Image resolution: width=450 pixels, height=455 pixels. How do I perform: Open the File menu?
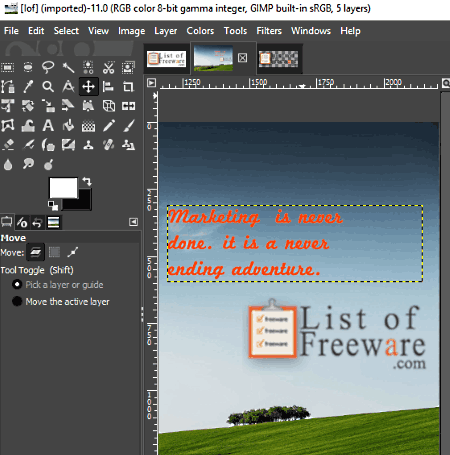pyautogui.click(x=11, y=31)
